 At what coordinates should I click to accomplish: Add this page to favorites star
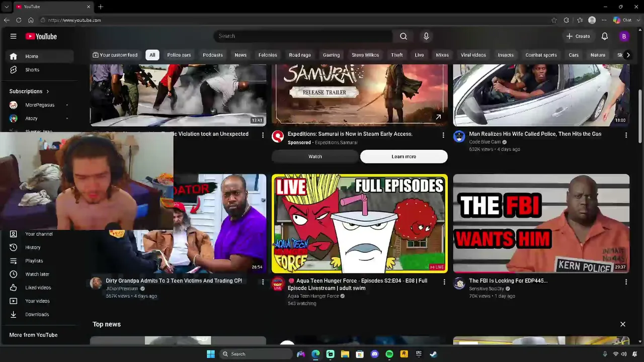point(554,20)
